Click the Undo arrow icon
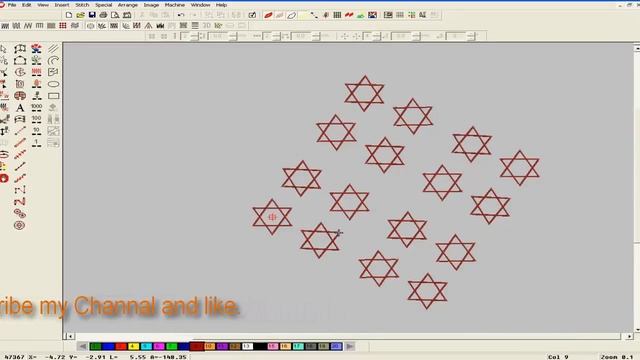 click(x=181, y=15)
